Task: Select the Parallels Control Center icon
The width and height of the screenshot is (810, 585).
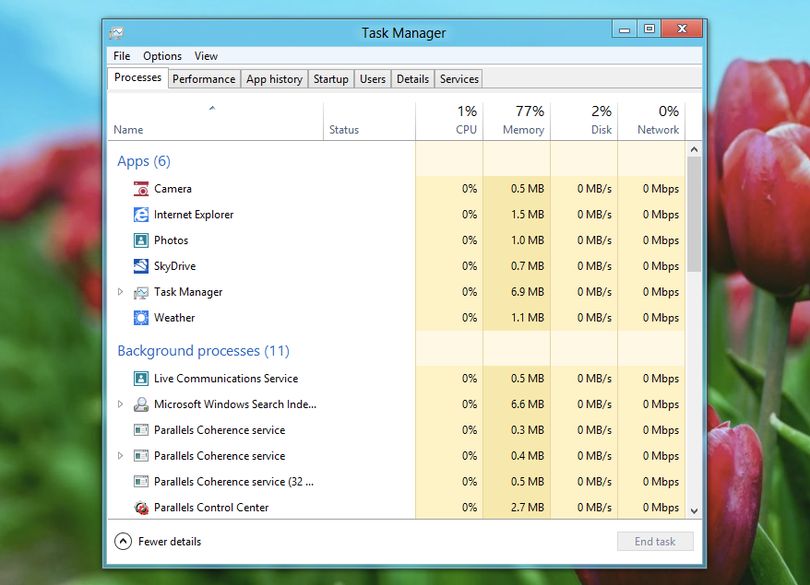Action: [x=141, y=507]
